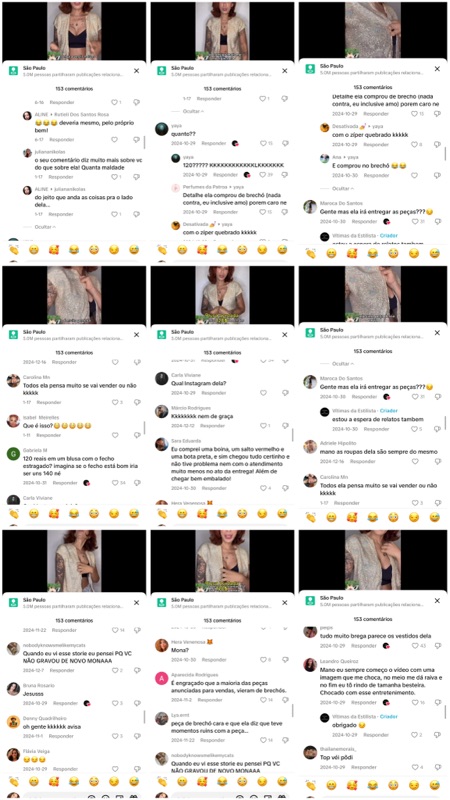Toggle like on Isabel Meirelles' 'Que é isso?' comment

pyautogui.click(x=115, y=435)
